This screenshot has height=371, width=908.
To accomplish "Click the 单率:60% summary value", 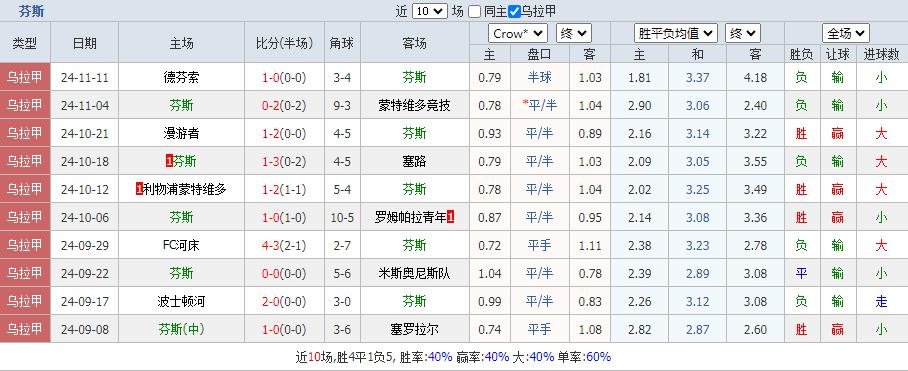I will pos(584,357).
